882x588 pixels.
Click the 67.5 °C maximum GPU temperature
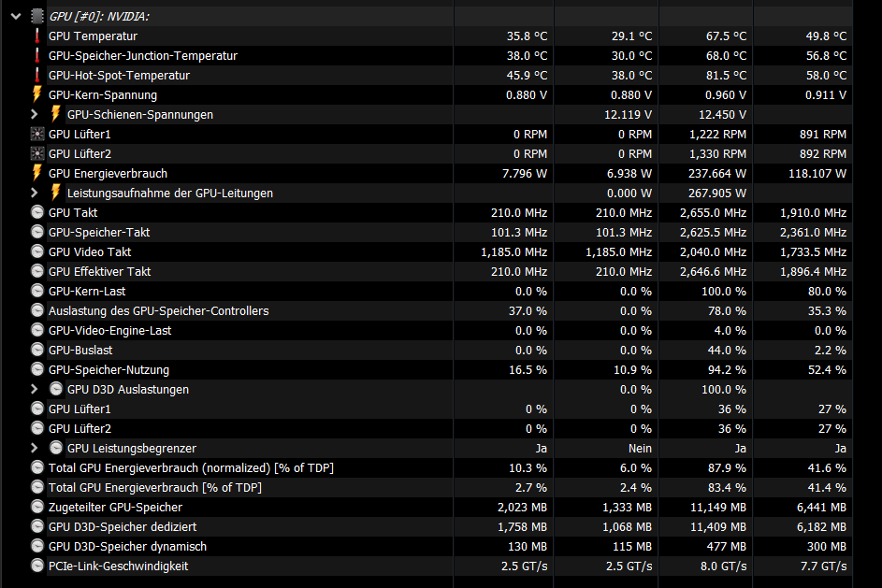(726, 36)
